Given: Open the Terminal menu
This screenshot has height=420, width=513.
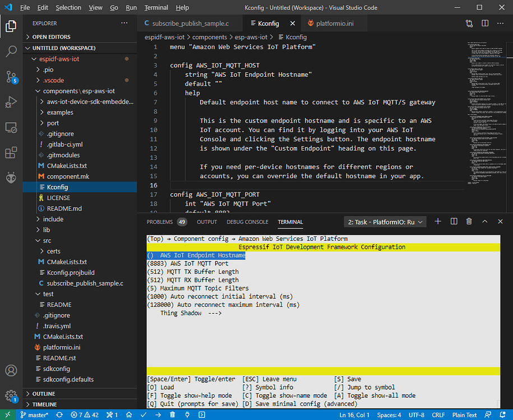Looking at the screenshot, I should pos(156,7).
